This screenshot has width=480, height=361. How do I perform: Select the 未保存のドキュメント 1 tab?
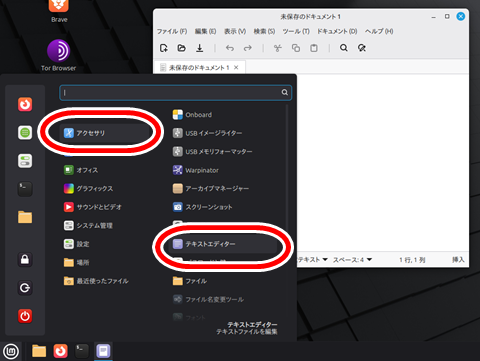point(199,68)
